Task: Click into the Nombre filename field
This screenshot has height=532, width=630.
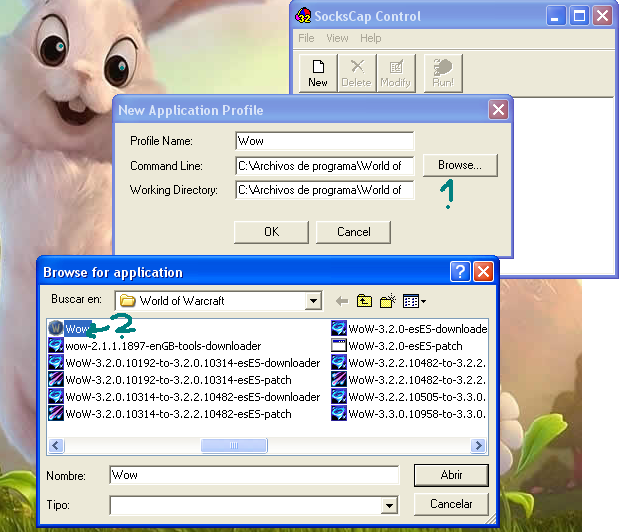Action: point(254,475)
